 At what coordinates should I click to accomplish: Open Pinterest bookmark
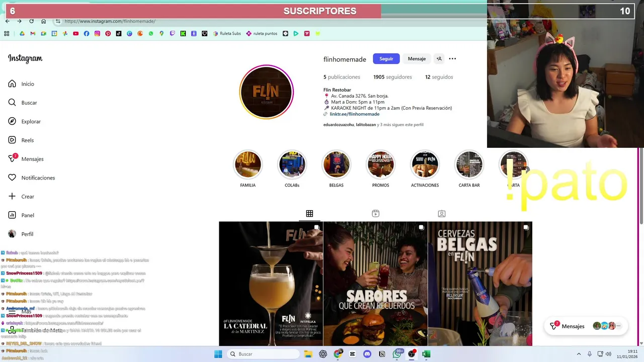tap(108, 34)
